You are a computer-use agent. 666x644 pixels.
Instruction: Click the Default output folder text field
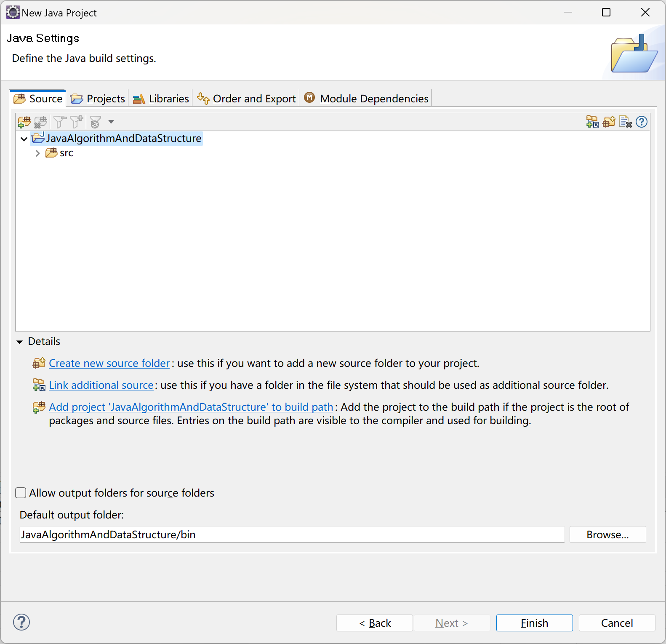tap(292, 534)
